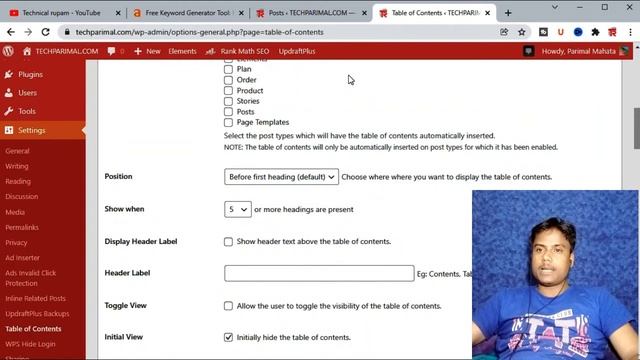Check the Plan post type
This screenshot has width=640, height=360.
(228, 69)
